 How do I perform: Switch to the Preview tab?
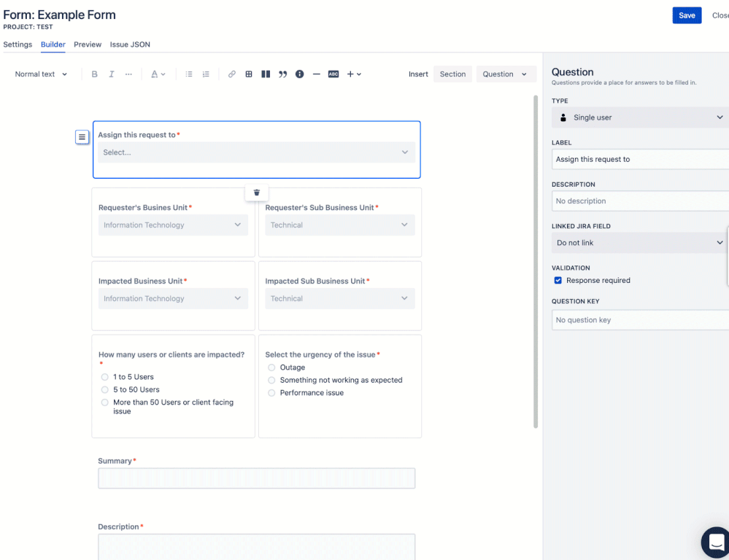point(87,44)
